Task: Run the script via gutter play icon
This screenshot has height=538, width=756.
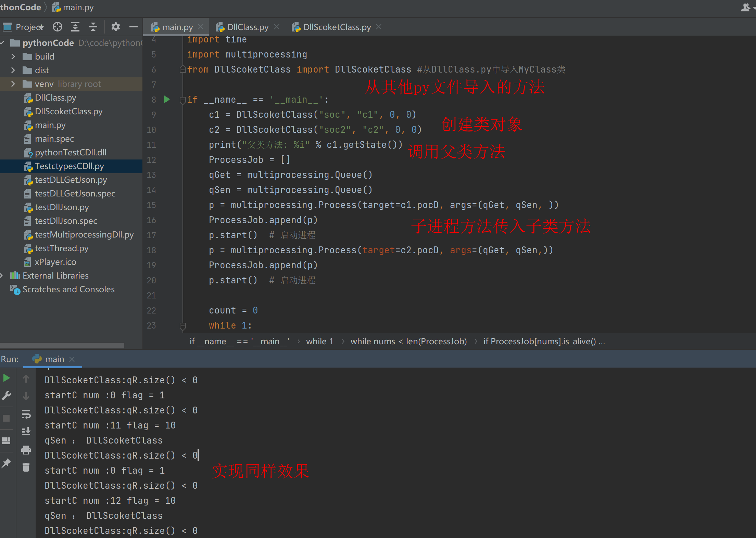Action: click(x=167, y=99)
